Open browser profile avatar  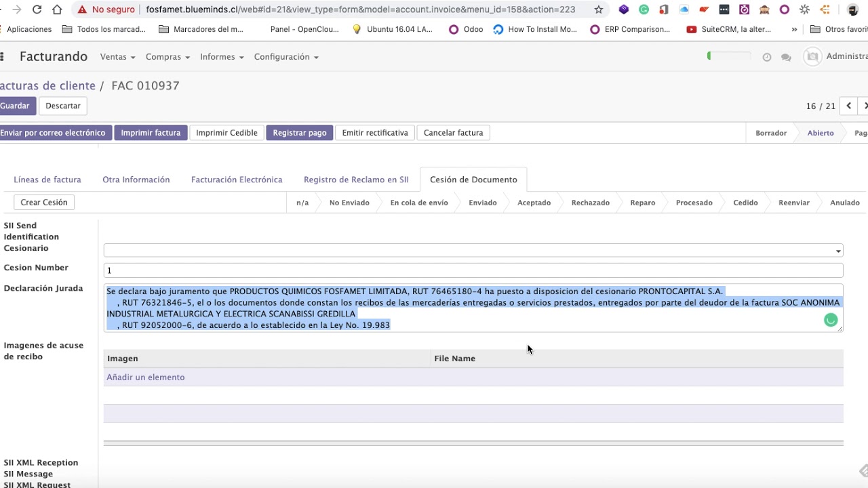click(853, 9)
